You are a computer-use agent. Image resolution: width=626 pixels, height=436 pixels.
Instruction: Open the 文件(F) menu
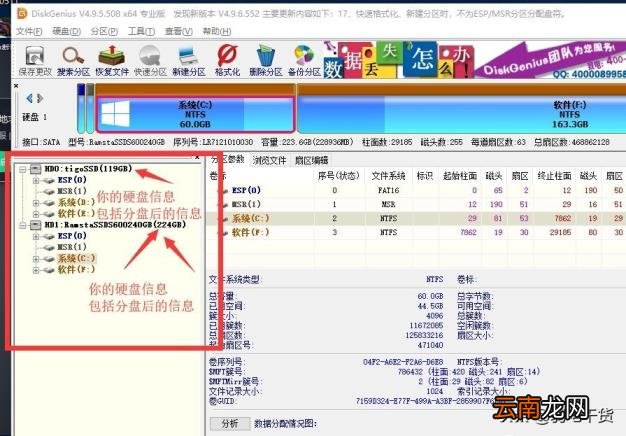coord(29,31)
